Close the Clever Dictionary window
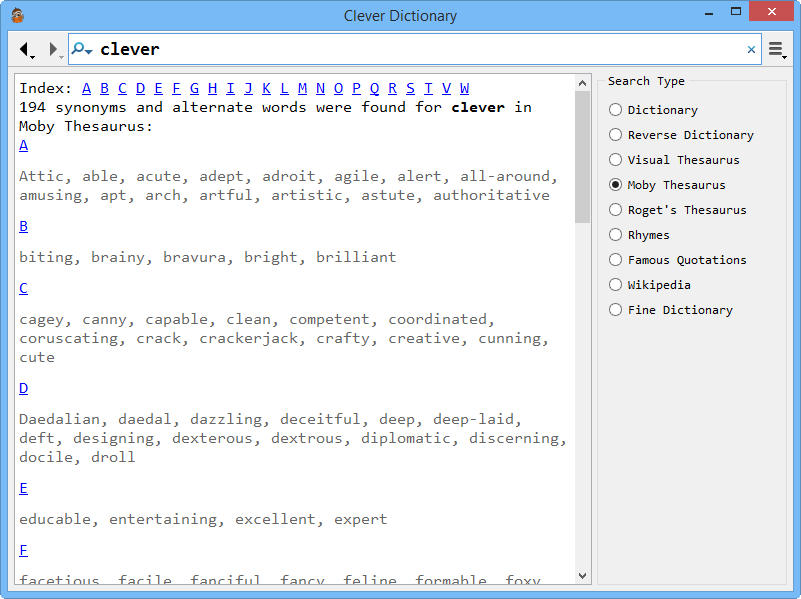The image size is (801, 599). pos(771,11)
